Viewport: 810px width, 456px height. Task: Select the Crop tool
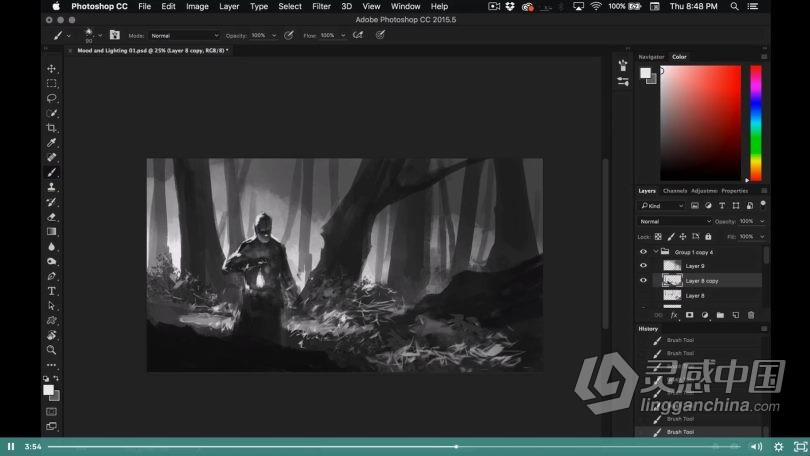51,128
